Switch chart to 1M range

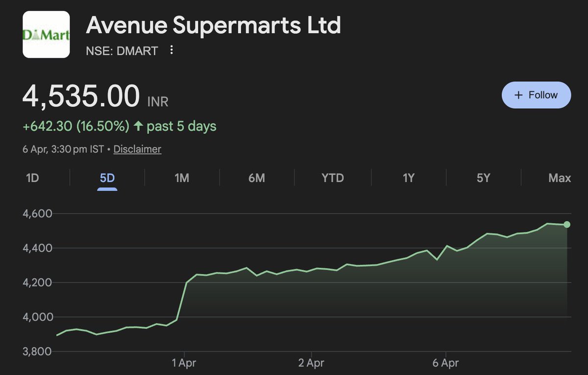182,178
